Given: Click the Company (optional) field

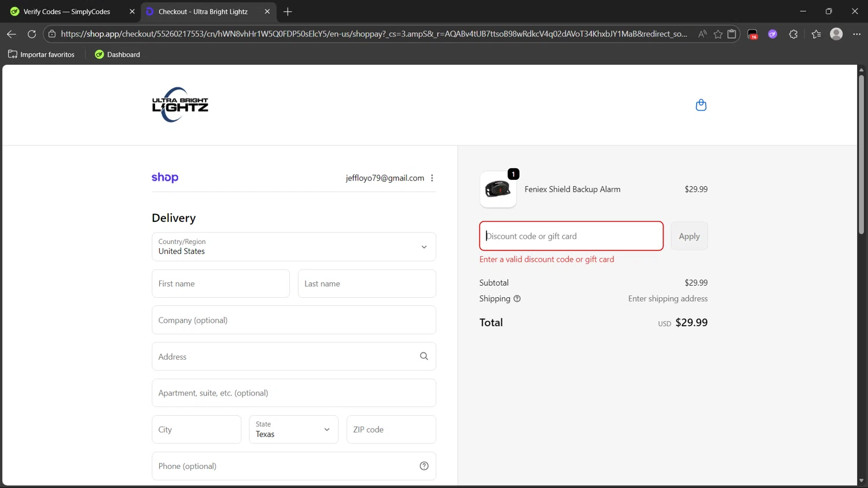Looking at the screenshot, I should tap(294, 320).
